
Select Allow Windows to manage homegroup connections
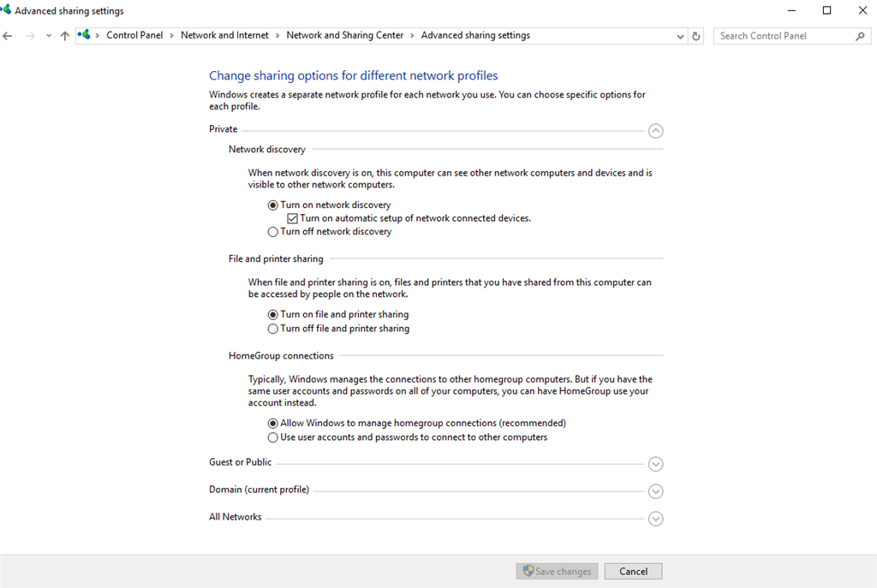273,423
